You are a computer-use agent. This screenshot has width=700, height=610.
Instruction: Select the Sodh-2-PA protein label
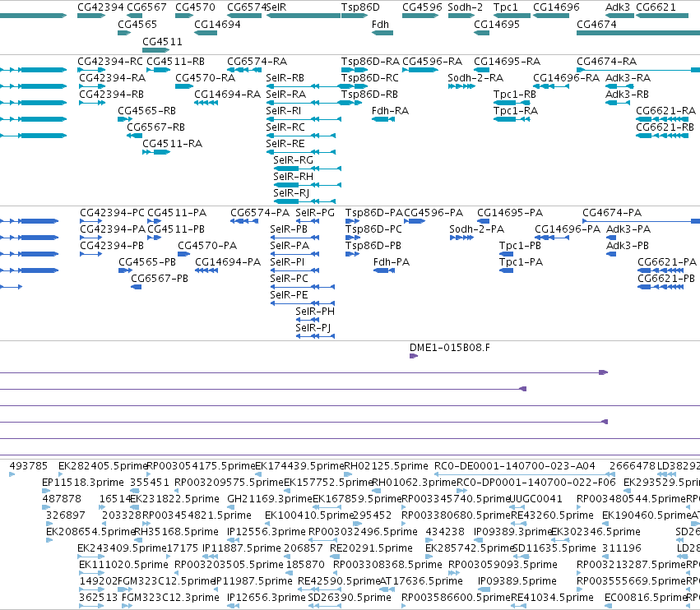[477, 229]
